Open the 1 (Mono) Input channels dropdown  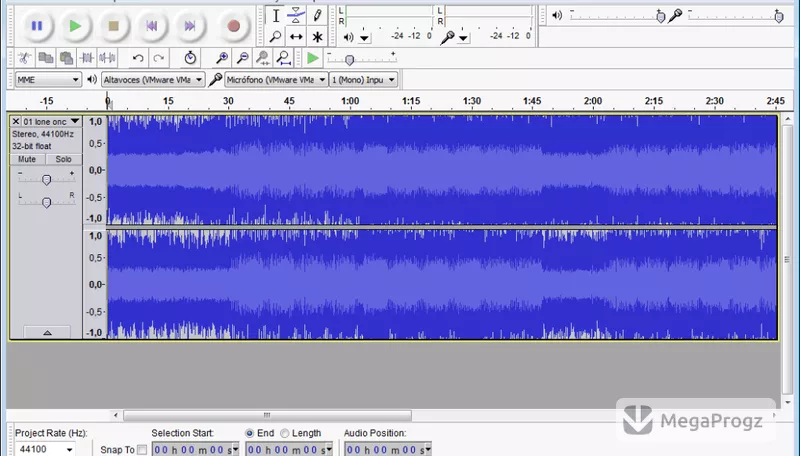pos(363,80)
